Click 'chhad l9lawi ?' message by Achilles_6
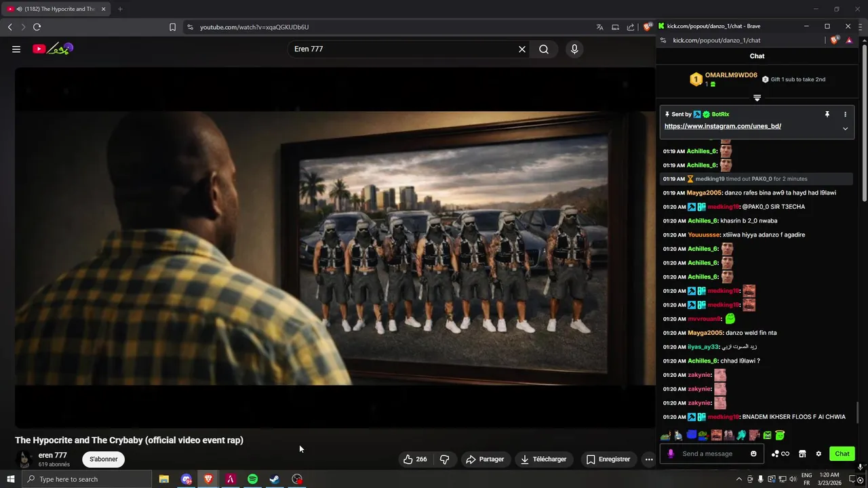 coord(740,361)
